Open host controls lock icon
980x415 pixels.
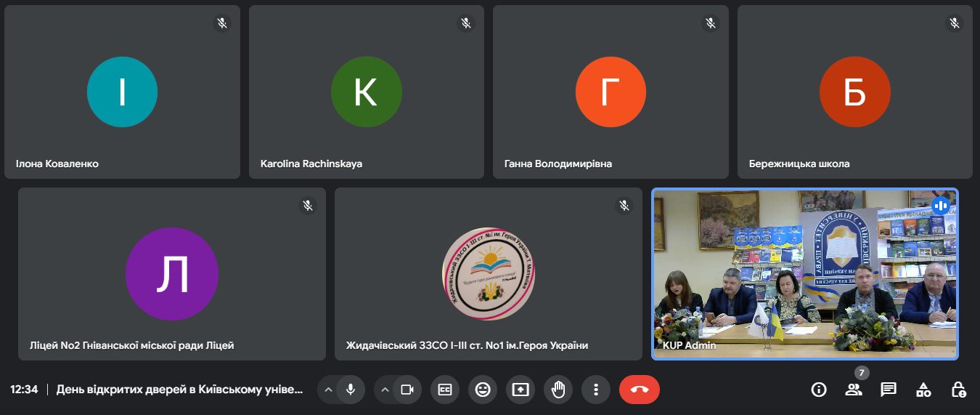point(958,390)
